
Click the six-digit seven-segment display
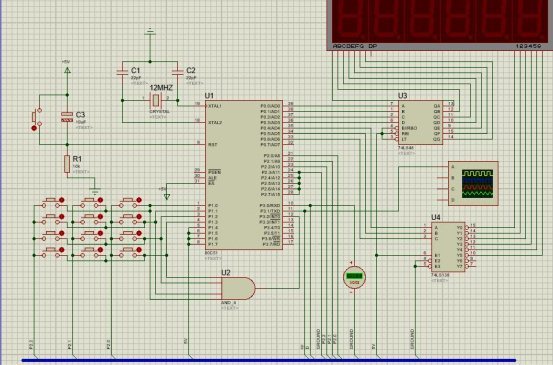coord(439,25)
